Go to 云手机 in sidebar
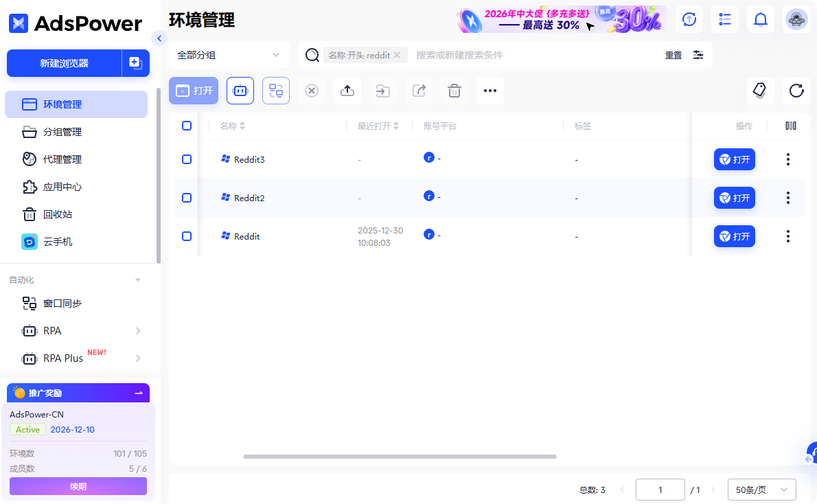 (x=76, y=242)
